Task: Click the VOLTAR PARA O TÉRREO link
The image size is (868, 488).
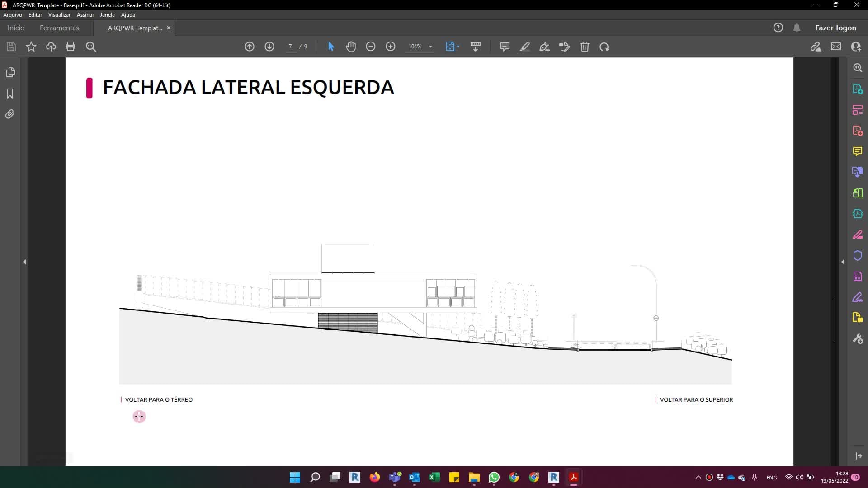Action: point(159,399)
